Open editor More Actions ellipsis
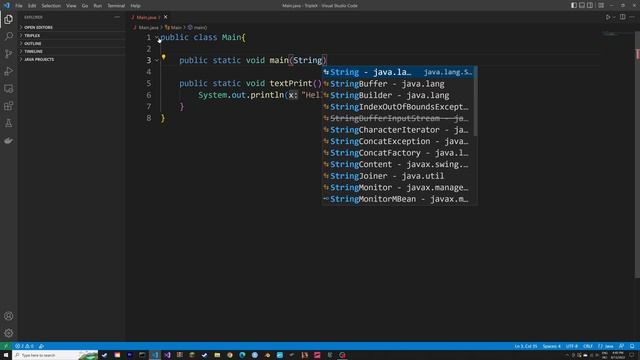This screenshot has height=360, width=640. [632, 17]
